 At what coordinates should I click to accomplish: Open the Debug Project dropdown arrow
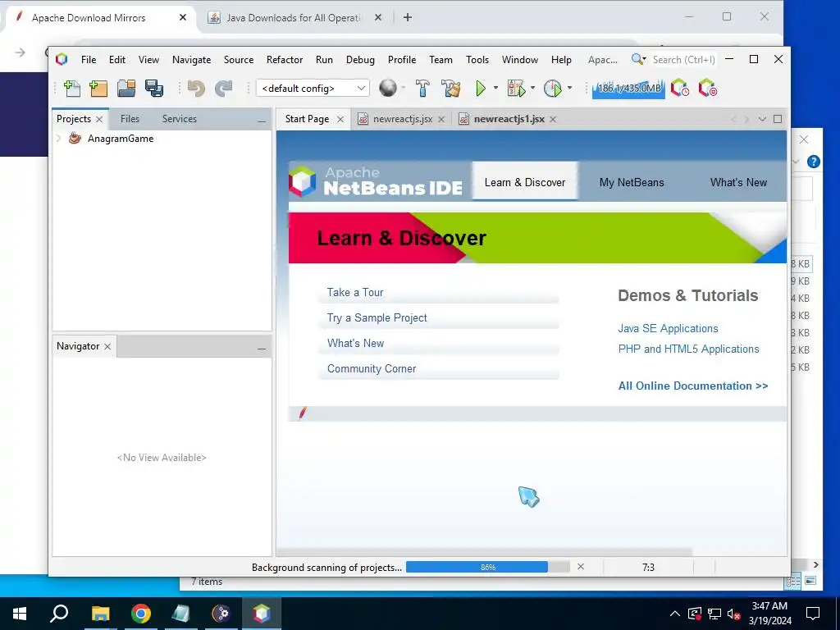pos(532,87)
